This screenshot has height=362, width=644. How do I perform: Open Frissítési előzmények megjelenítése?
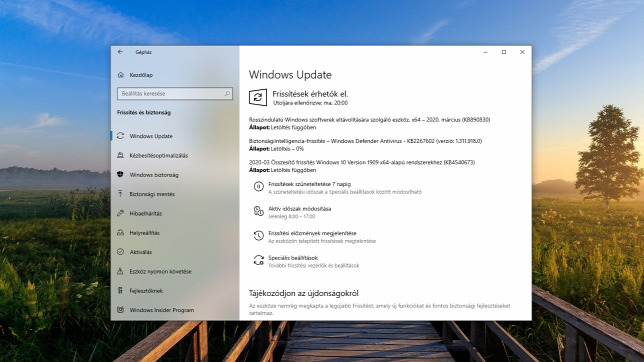pos(312,233)
